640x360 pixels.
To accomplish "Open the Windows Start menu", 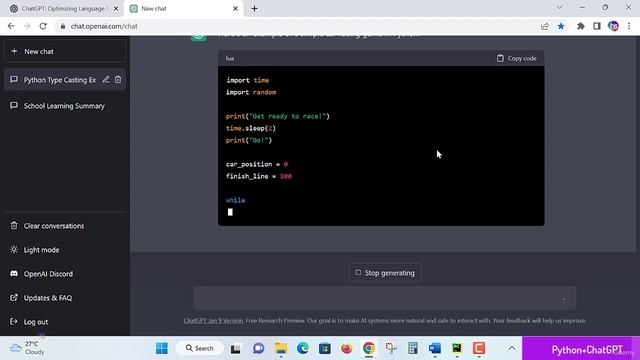I will coord(162,348).
